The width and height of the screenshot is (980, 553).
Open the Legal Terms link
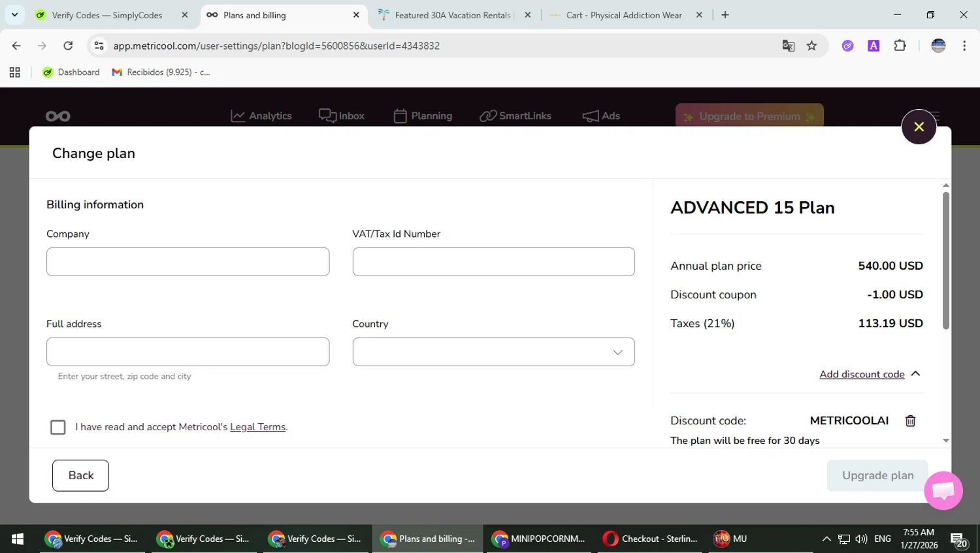[257, 427]
